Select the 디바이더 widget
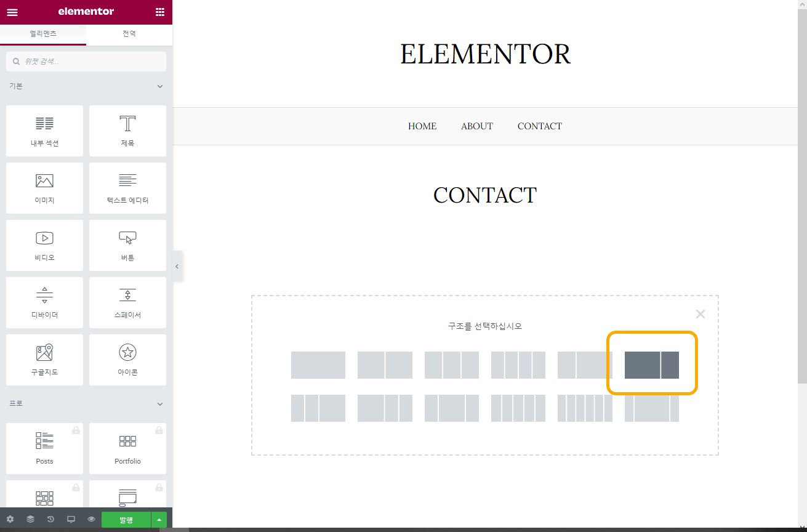This screenshot has width=807, height=532. point(44,302)
